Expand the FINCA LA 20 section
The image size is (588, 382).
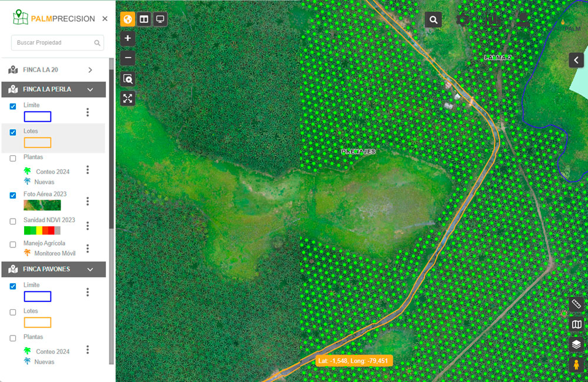coord(90,70)
